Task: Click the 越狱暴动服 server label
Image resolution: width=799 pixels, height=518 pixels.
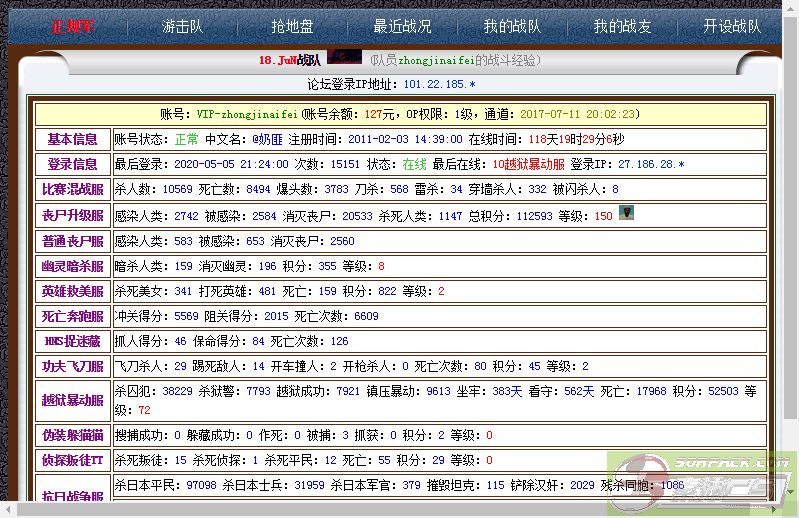Action: coord(72,400)
